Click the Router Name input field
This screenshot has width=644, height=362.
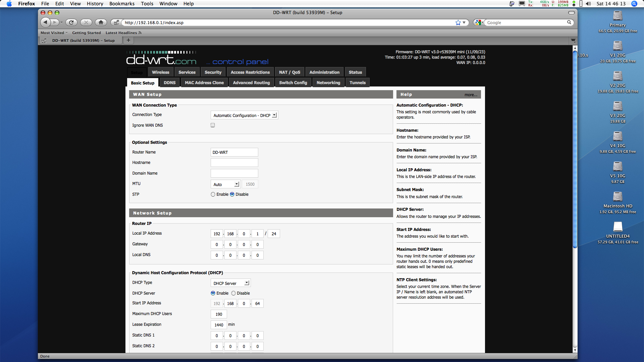(x=234, y=152)
